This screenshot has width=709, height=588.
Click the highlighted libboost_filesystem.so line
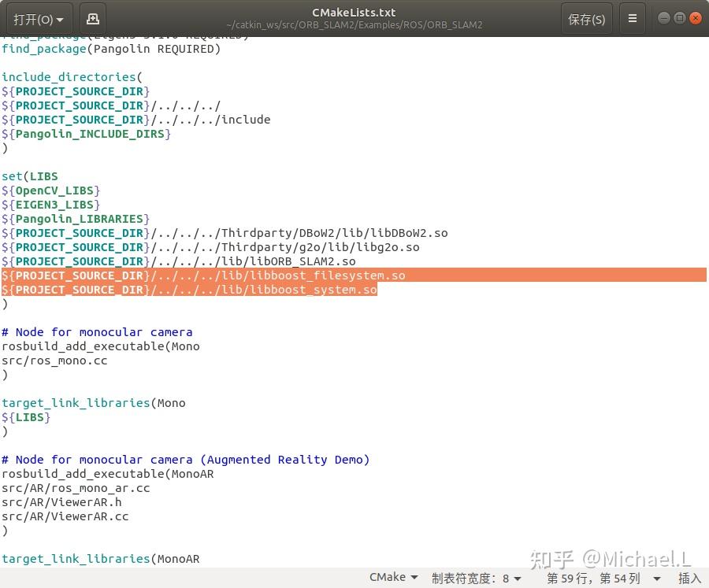click(203, 276)
